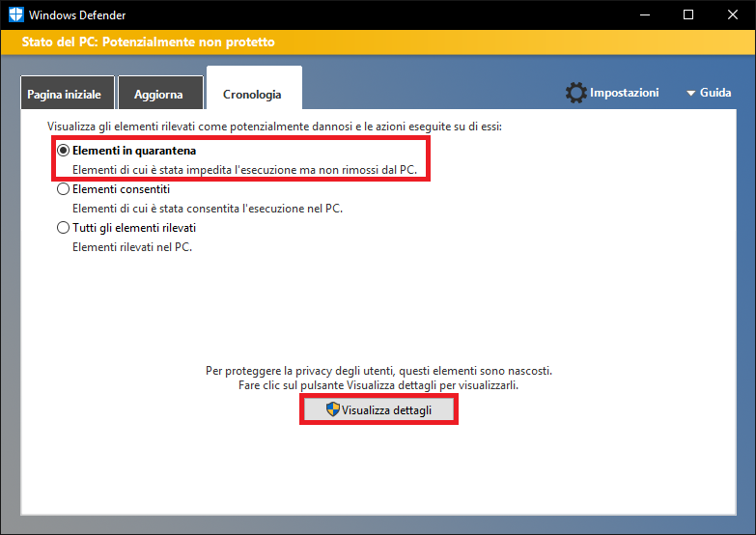
Task: Click the yellow Stato del PC status banner
Action: point(378,42)
